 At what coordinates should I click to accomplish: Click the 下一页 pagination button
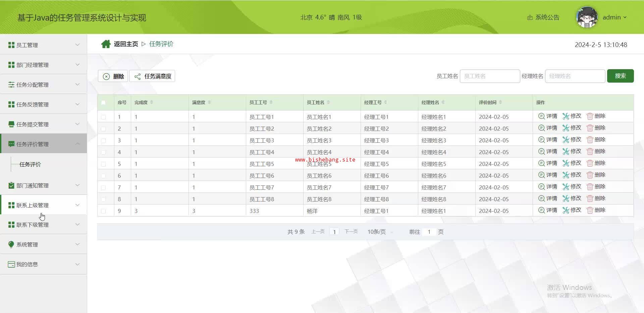[x=351, y=232]
